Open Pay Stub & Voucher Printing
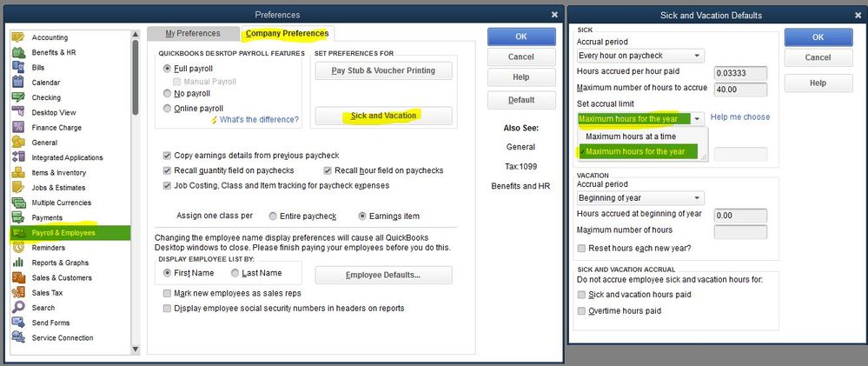The image size is (868, 366). coord(384,70)
